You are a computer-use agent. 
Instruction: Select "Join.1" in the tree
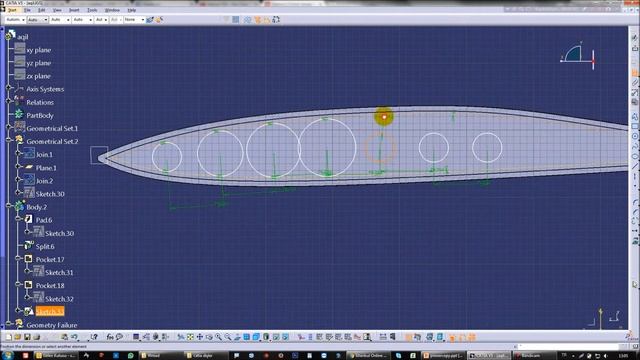coord(44,155)
